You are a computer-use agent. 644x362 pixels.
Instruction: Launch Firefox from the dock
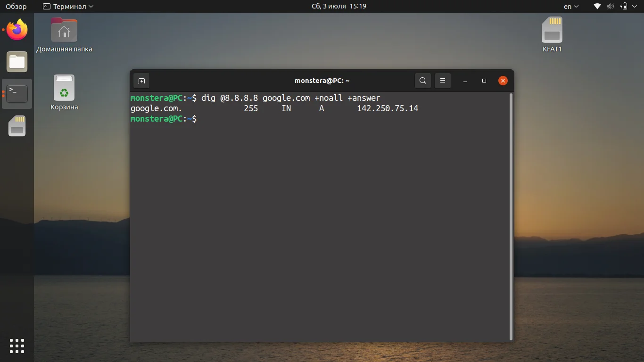click(x=17, y=29)
